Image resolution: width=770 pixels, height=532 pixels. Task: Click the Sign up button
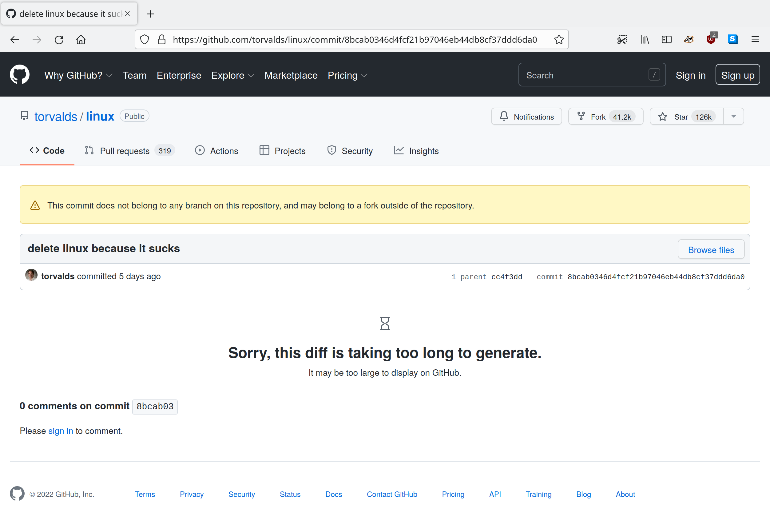click(738, 75)
